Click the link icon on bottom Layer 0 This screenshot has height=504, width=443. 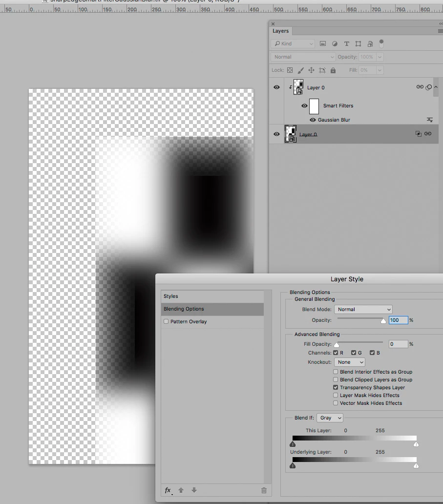click(428, 133)
